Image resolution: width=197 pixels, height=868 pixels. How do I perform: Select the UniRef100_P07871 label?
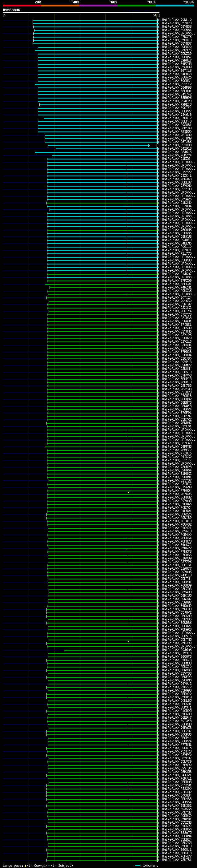tap(176, 250)
